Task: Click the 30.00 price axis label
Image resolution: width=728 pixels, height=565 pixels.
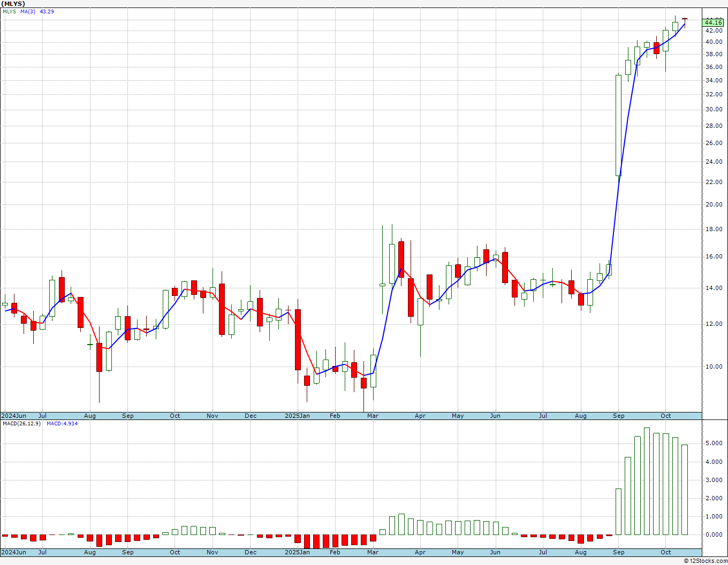Action: coord(714,109)
